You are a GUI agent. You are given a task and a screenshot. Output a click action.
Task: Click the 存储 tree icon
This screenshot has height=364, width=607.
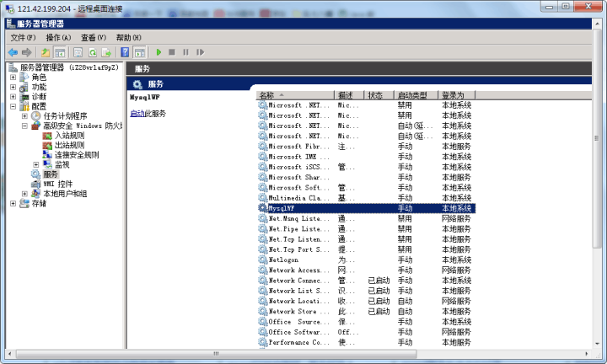[24, 203]
